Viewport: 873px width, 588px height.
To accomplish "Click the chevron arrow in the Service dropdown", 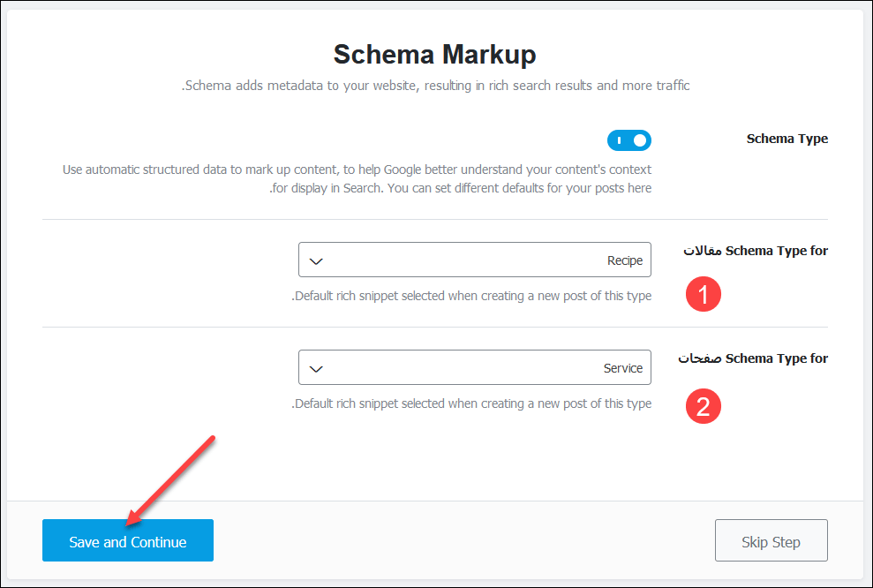I will [x=317, y=369].
